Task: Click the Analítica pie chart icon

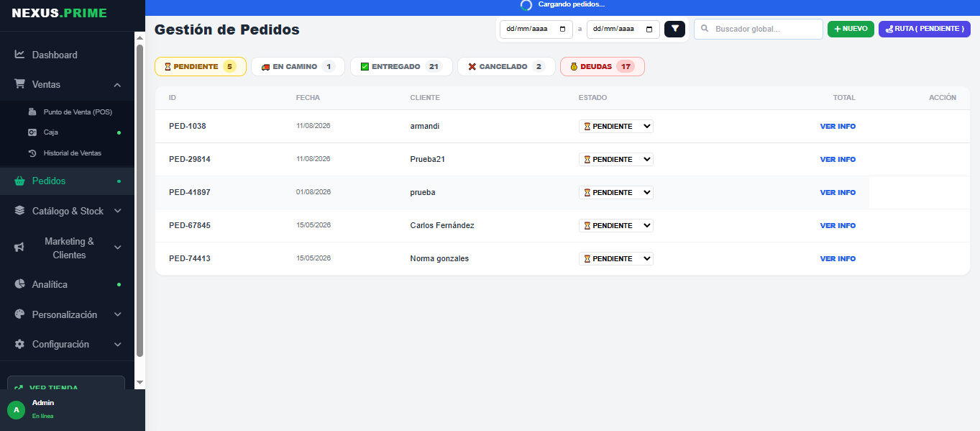Action: 19,284
